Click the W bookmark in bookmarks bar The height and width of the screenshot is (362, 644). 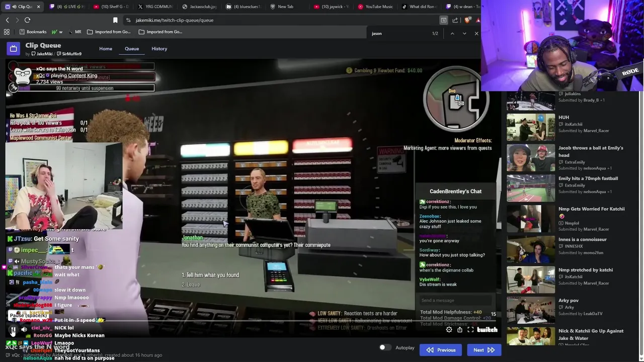point(57,32)
